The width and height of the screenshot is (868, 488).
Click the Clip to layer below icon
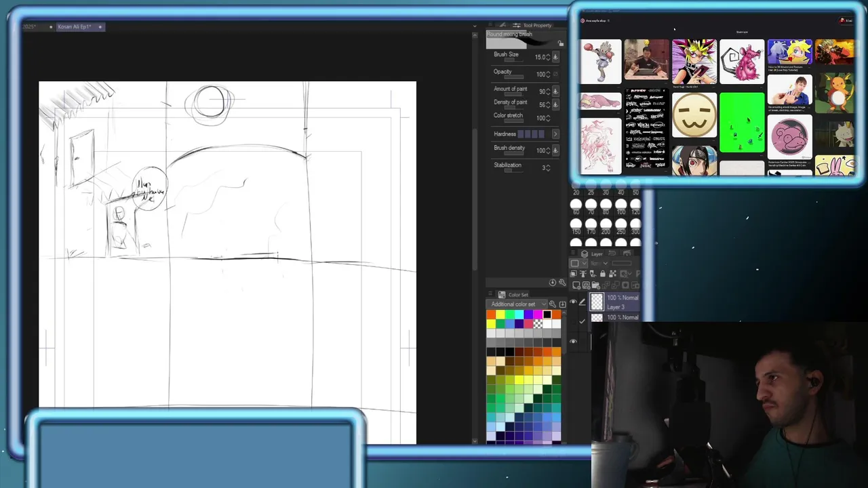[x=573, y=274]
